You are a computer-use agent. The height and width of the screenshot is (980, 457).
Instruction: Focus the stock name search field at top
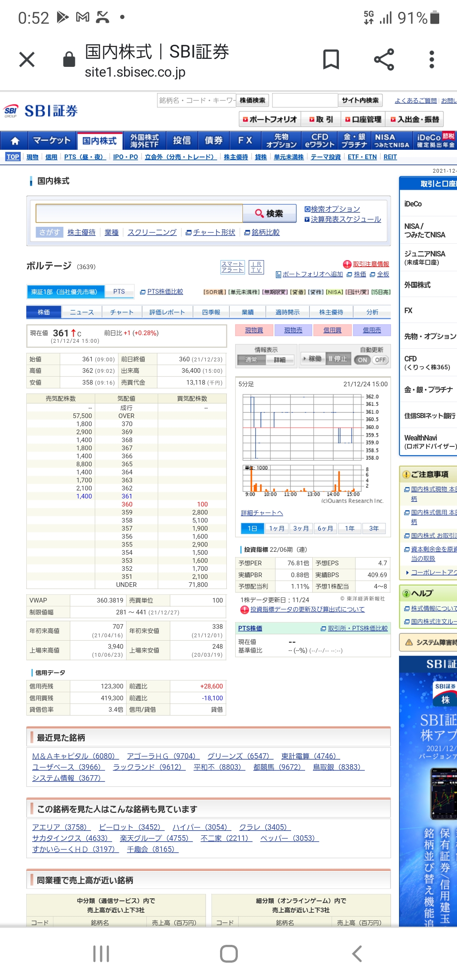(x=196, y=100)
